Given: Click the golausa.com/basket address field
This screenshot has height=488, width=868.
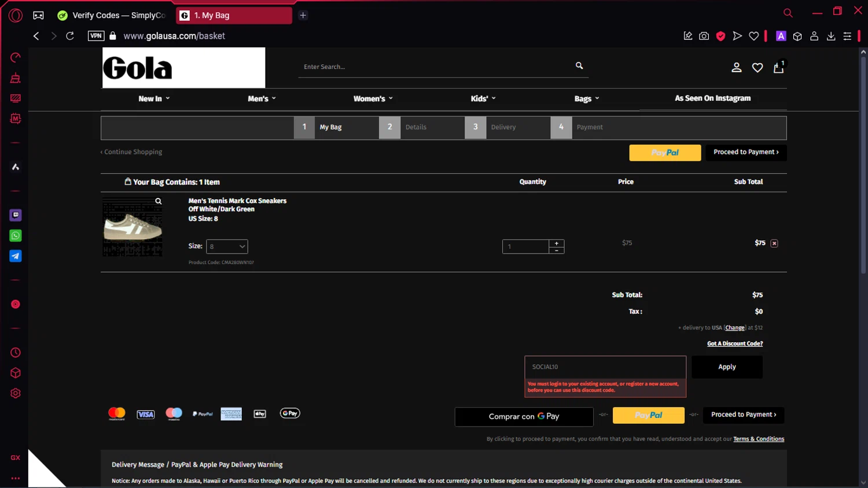Looking at the screenshot, I should [x=174, y=36].
